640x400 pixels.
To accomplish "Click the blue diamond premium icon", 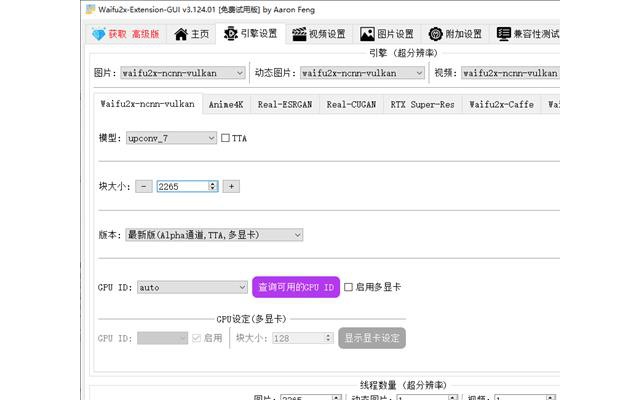I will (98, 34).
